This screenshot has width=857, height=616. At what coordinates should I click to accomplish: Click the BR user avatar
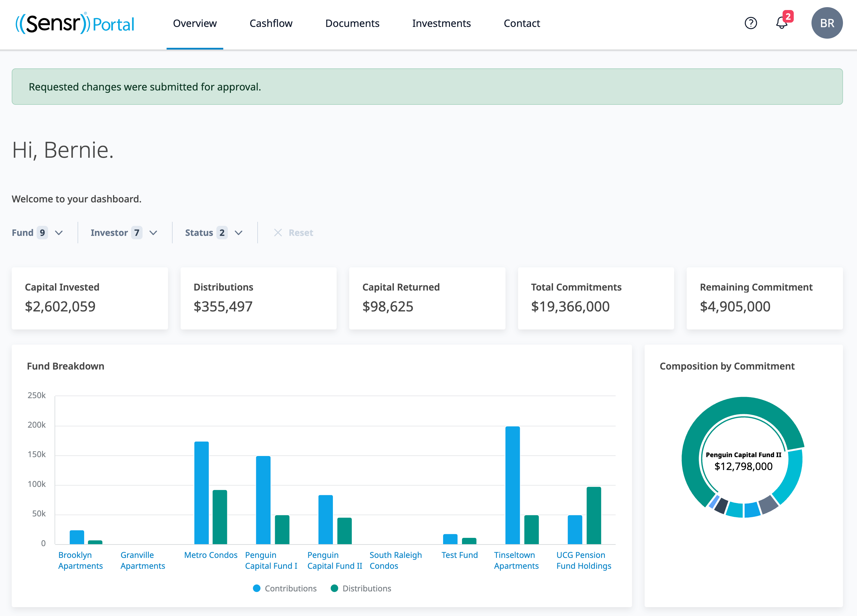tap(827, 23)
